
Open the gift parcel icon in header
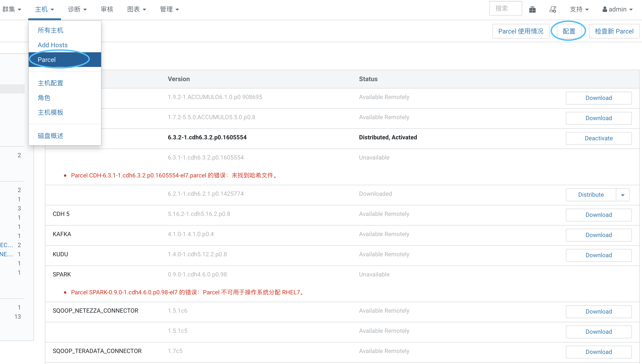pos(532,9)
